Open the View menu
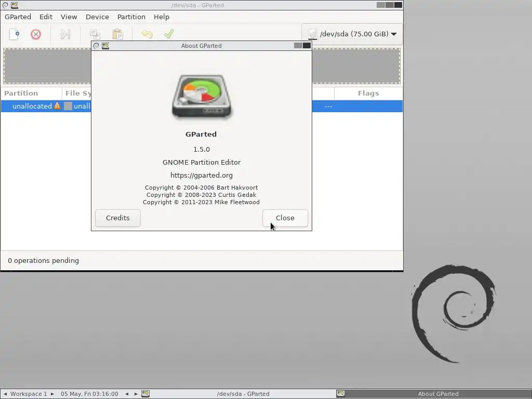The width and height of the screenshot is (532, 399). 69,17
